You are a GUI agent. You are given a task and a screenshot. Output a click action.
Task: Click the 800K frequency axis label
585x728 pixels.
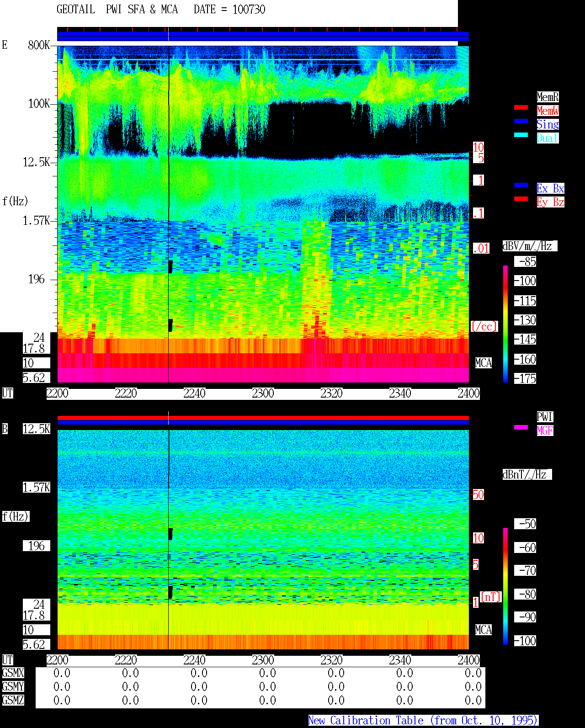[x=39, y=45]
